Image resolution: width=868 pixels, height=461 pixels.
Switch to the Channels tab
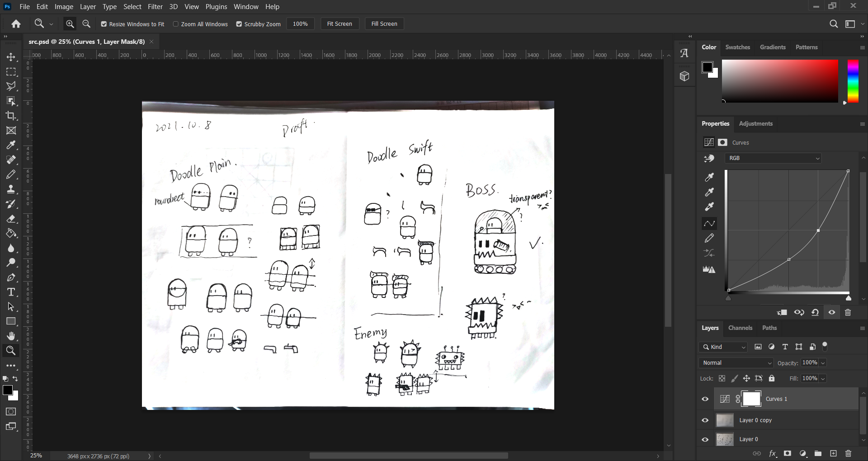(x=740, y=328)
